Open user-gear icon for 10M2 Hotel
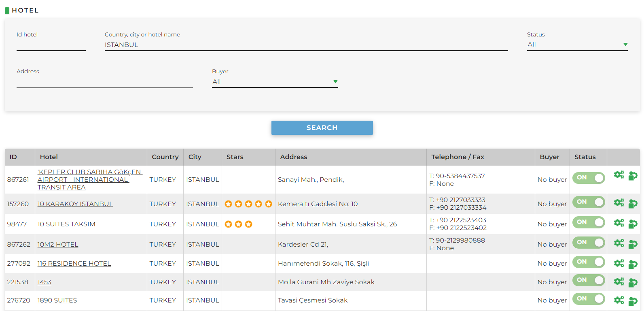644x311 pixels. tap(633, 244)
